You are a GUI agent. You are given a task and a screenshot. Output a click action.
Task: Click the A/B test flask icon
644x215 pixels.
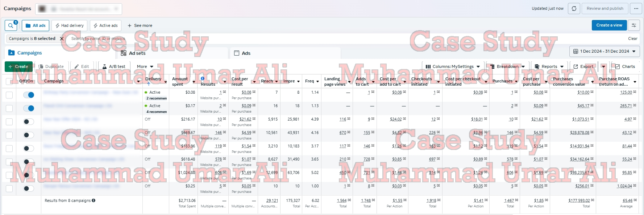pos(105,66)
